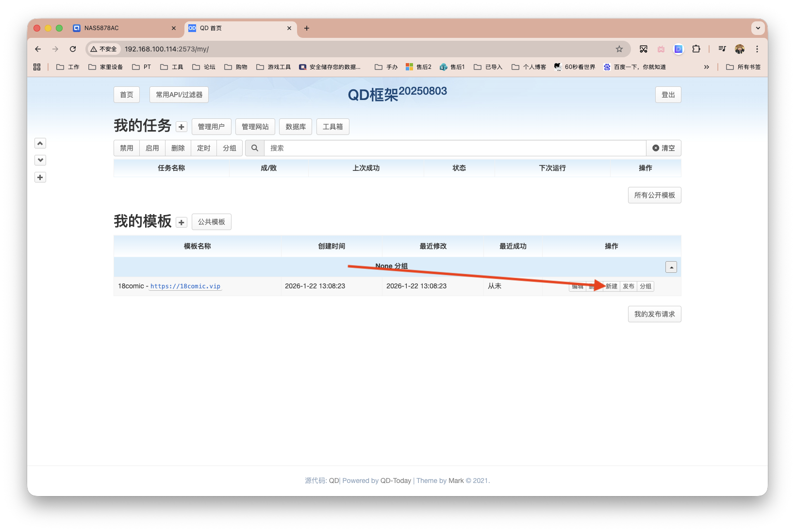This screenshot has height=532, width=795.
Task: Click the up chevron icon in the left sidebar
Action: point(40,143)
